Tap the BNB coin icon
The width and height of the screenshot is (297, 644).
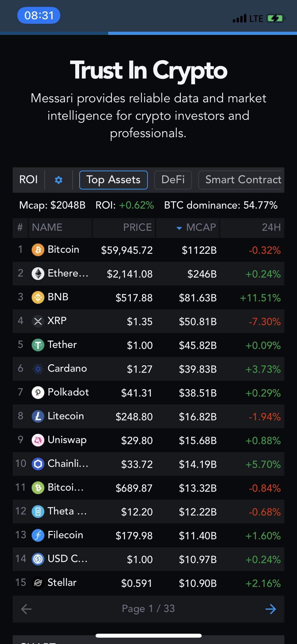38,297
